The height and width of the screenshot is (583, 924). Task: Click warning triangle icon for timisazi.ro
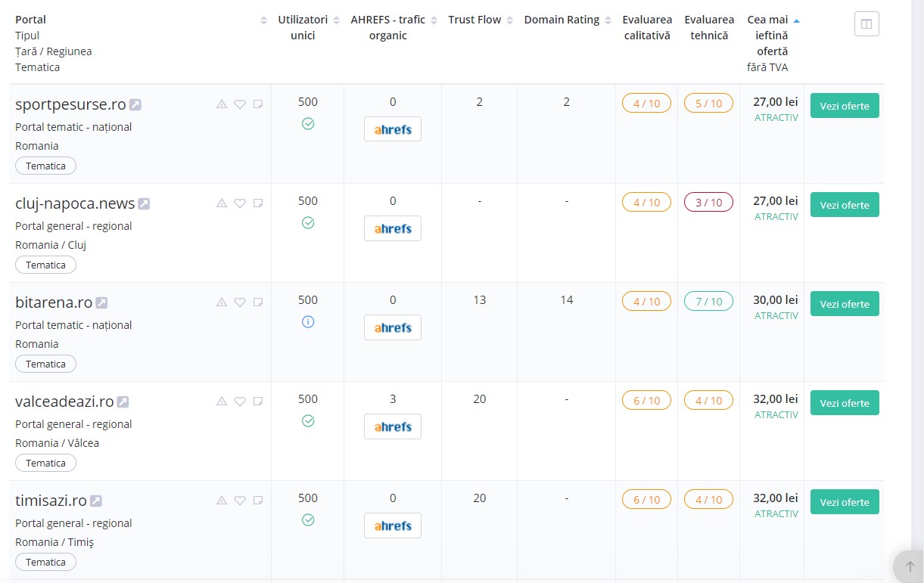(222, 501)
